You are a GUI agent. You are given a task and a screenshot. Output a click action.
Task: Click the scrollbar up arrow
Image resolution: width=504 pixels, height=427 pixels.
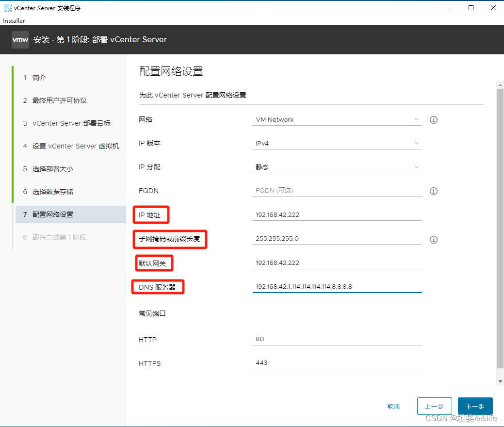[x=500, y=85]
